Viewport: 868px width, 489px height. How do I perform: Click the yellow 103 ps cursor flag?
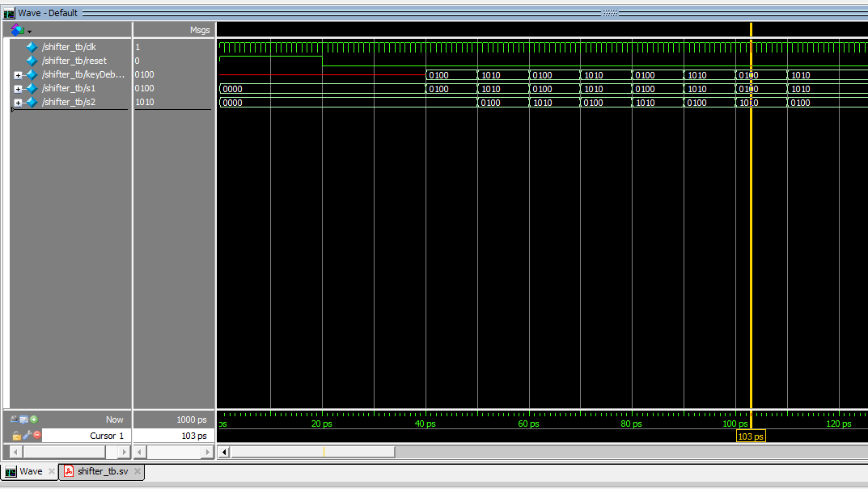click(x=751, y=436)
